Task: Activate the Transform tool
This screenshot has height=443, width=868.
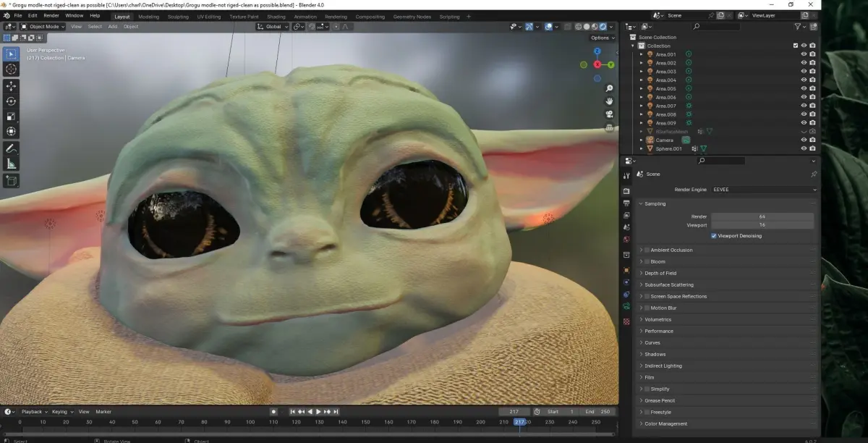Action: pyautogui.click(x=11, y=132)
